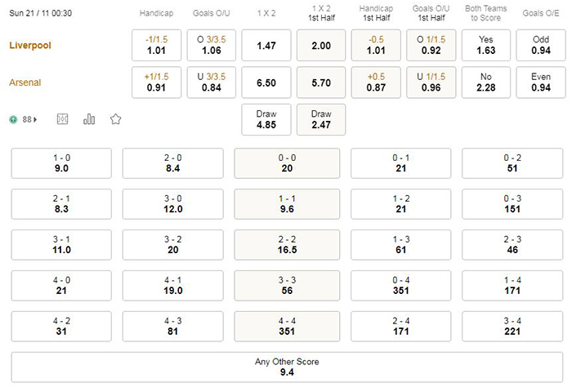
Task: Select Both Teams to Score No 2.28
Action: pyautogui.click(x=486, y=82)
